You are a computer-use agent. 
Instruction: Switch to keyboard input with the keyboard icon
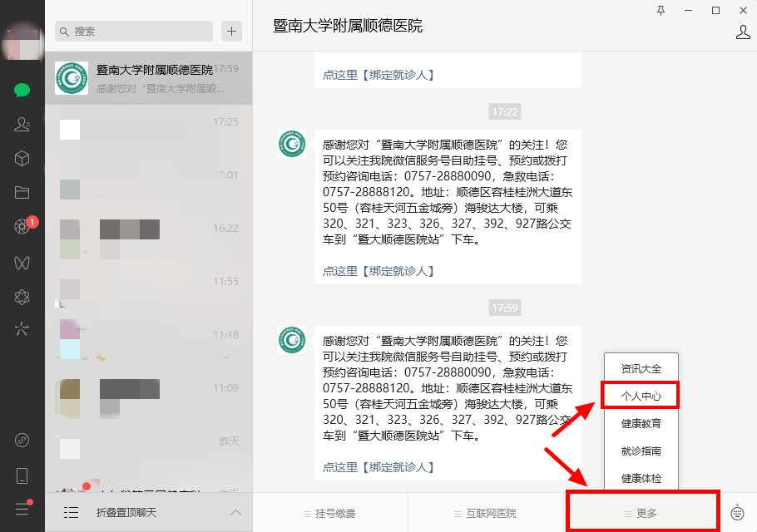(738, 512)
